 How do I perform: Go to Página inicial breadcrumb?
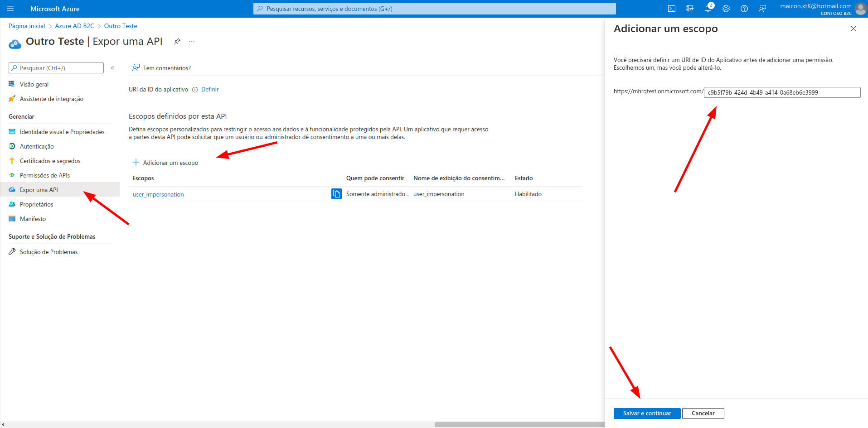click(27, 26)
